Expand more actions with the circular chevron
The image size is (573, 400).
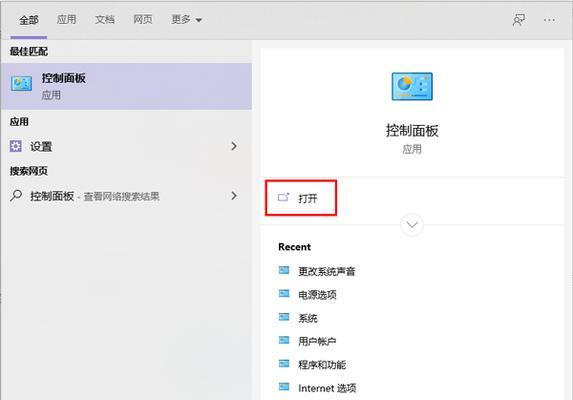click(x=412, y=225)
